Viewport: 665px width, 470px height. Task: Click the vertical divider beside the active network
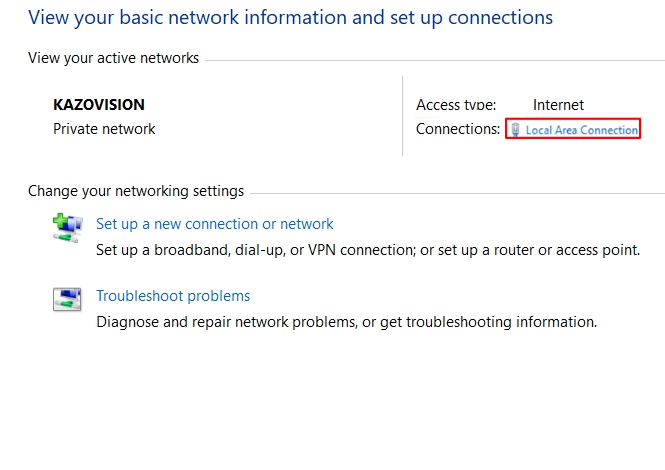click(x=402, y=116)
